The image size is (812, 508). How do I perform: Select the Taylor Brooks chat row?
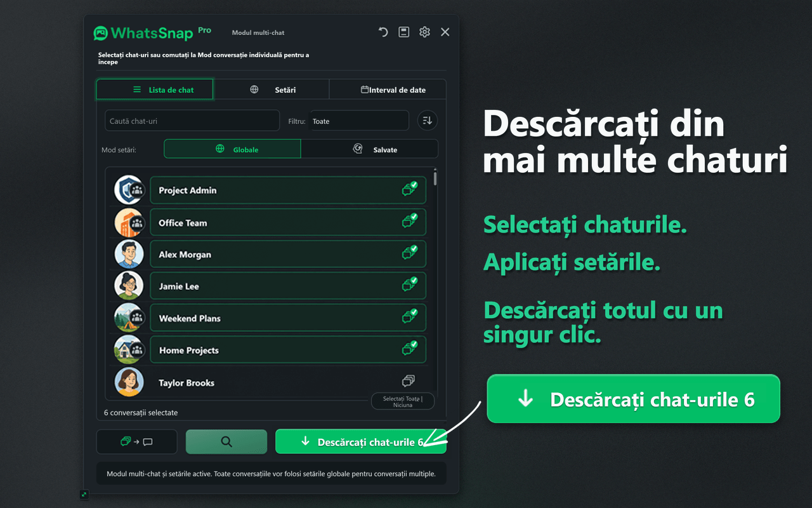(x=288, y=382)
